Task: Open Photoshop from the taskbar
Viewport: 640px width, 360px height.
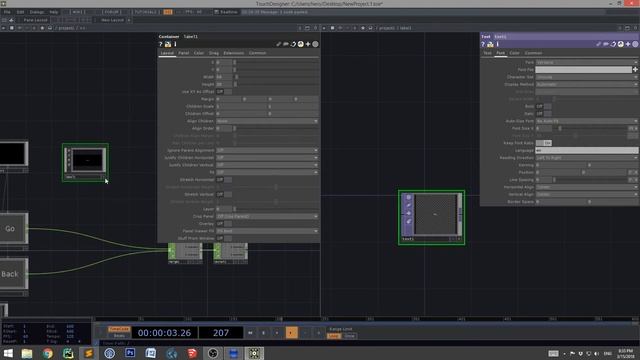Action: coord(130,353)
